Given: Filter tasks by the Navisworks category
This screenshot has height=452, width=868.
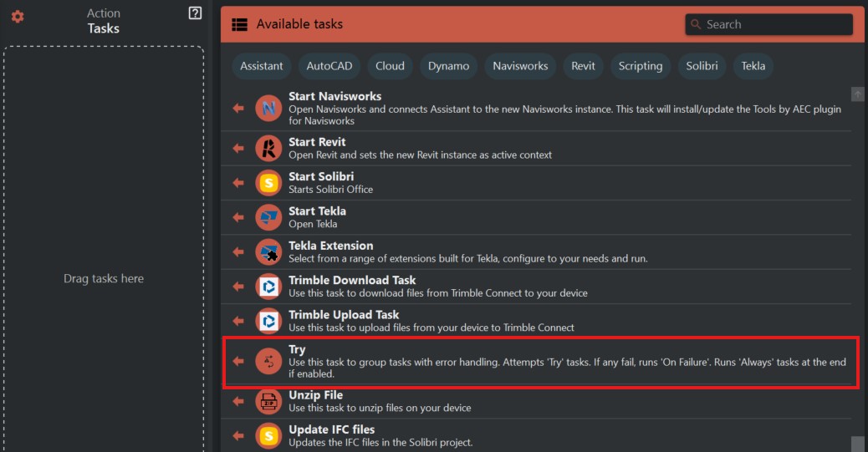Looking at the screenshot, I should [520, 66].
